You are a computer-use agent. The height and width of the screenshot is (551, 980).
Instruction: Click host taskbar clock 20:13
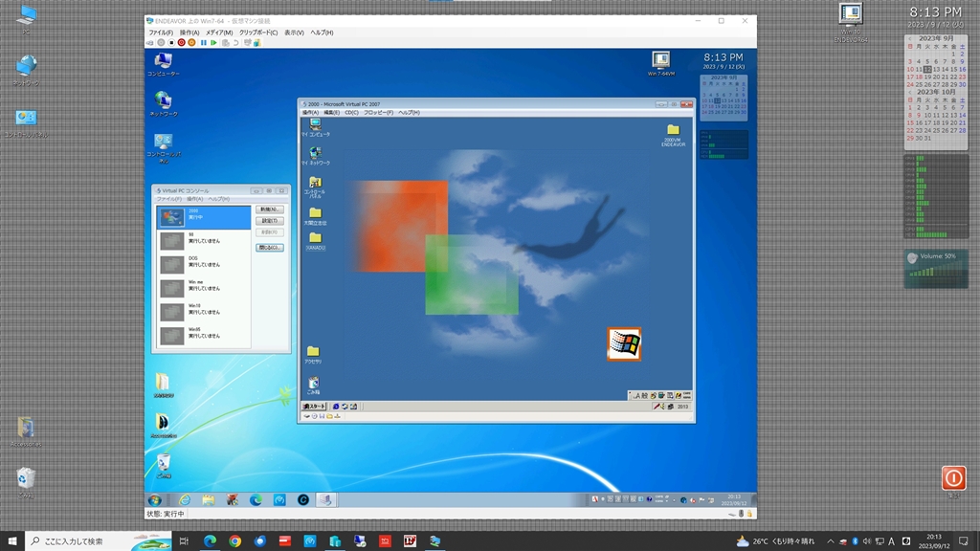[x=934, y=541]
